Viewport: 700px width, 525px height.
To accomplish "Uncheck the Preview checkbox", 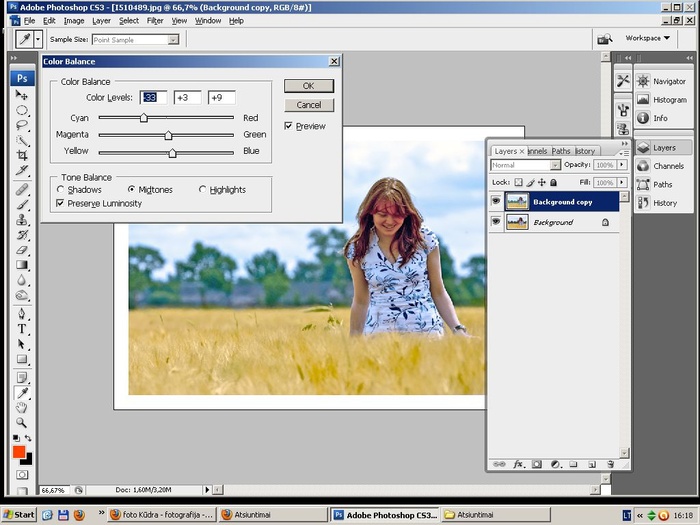I will click(289, 126).
